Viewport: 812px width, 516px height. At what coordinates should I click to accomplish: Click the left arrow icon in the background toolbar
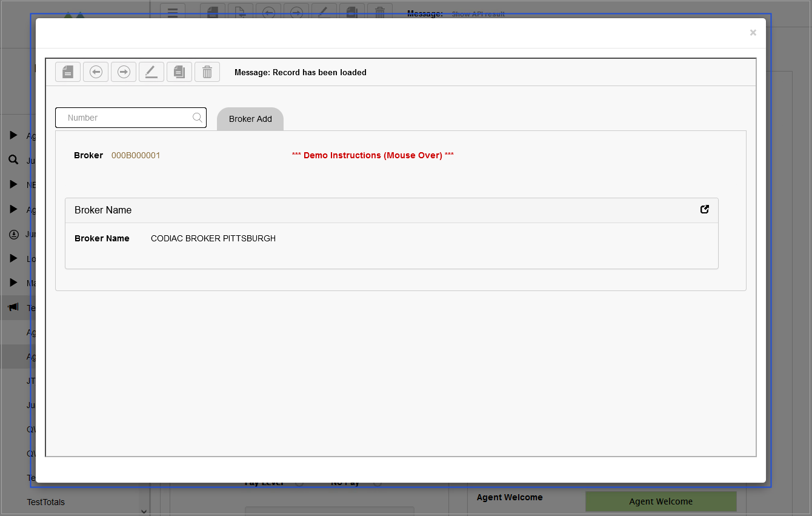coord(268,12)
